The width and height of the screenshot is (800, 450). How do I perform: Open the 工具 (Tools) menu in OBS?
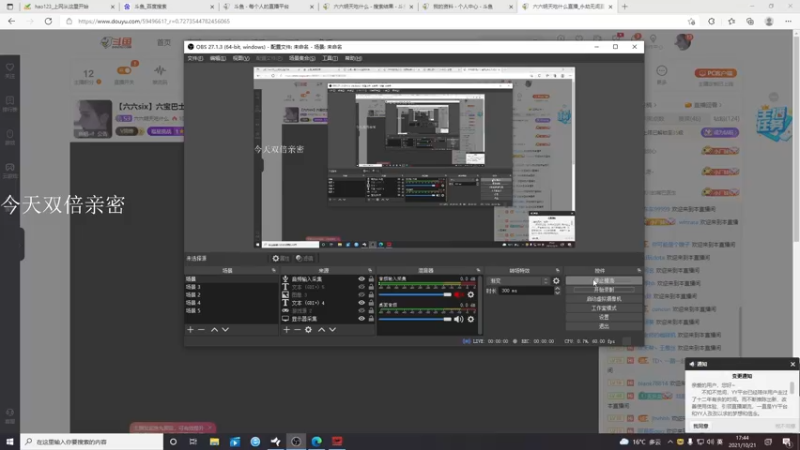[330, 58]
